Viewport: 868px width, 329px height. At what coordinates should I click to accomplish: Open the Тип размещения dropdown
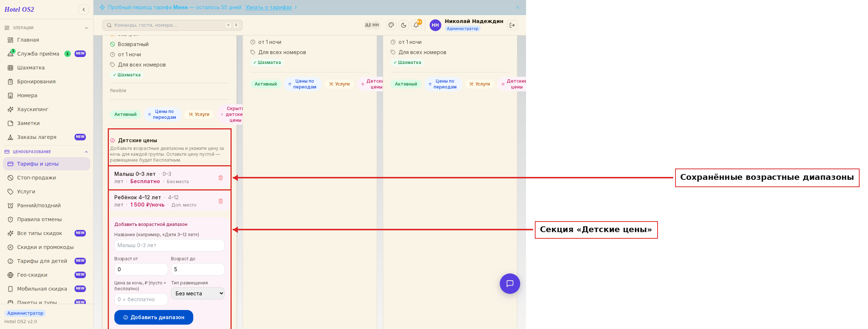pyautogui.click(x=198, y=294)
